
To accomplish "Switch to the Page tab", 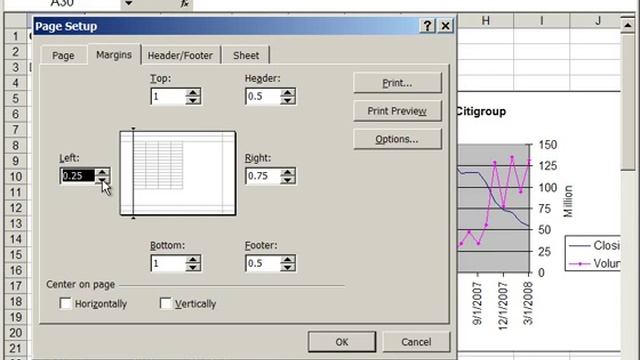I will 64,55.
